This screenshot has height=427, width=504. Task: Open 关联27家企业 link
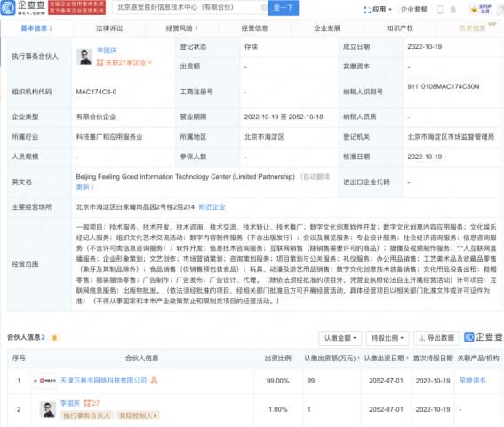point(124,62)
